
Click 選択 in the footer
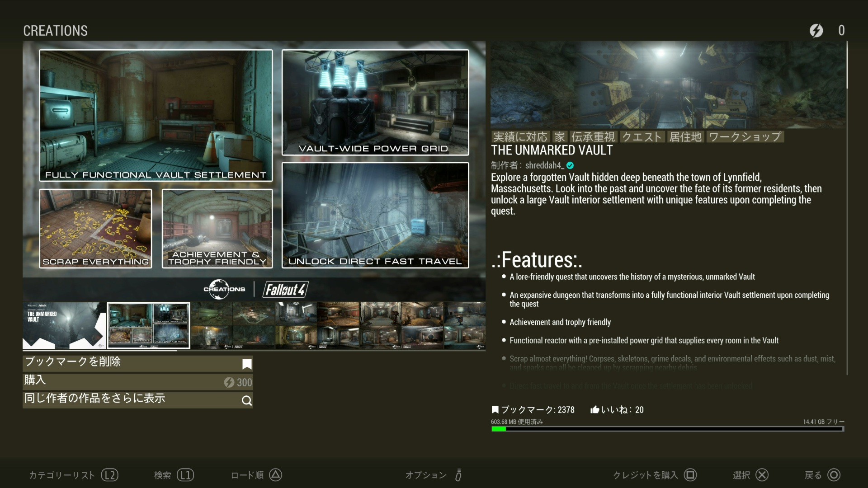(x=741, y=475)
